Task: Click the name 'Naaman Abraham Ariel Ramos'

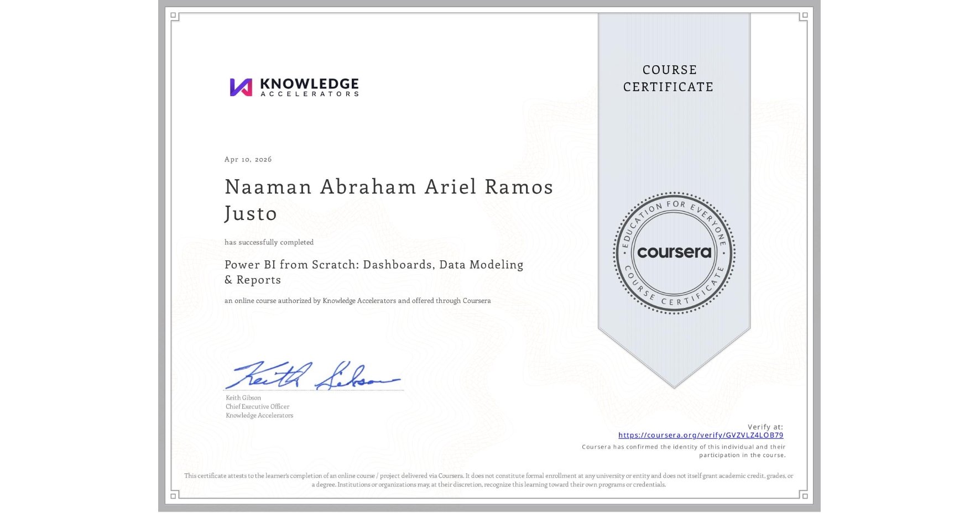Action: (x=389, y=187)
